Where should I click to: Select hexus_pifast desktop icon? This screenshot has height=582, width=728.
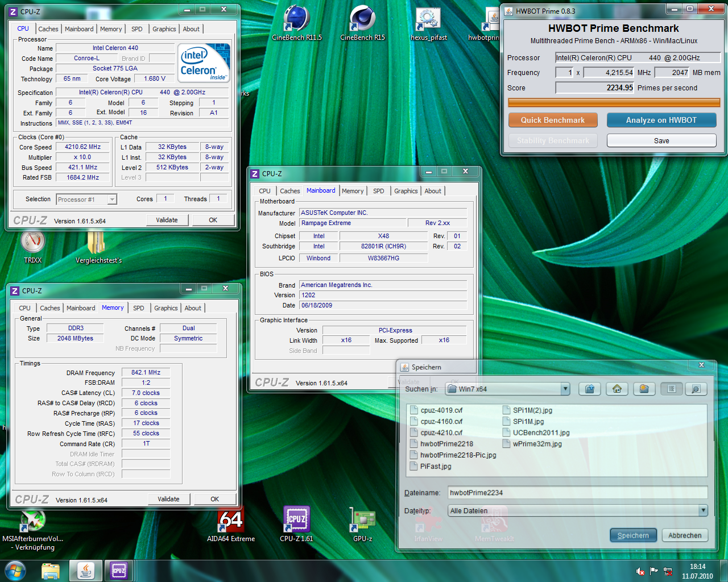click(429, 23)
